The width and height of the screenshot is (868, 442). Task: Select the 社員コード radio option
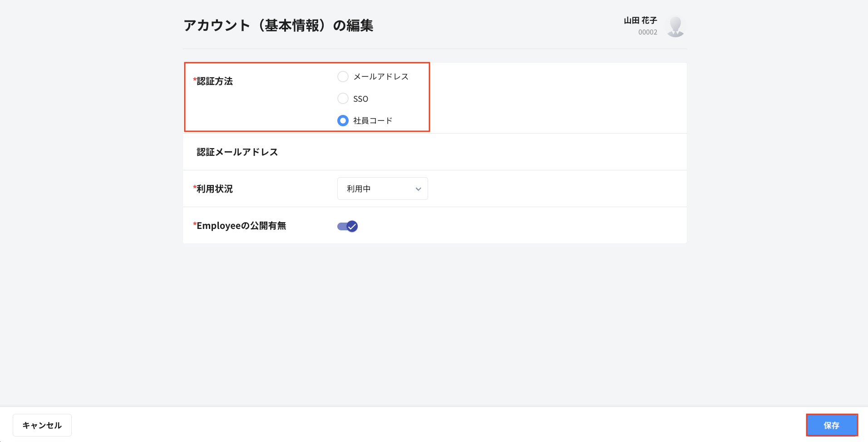pos(343,120)
